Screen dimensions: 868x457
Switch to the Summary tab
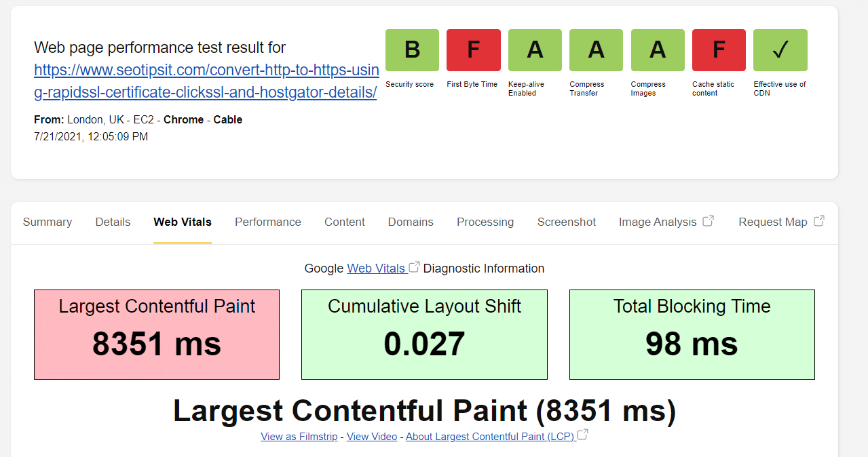(x=47, y=222)
